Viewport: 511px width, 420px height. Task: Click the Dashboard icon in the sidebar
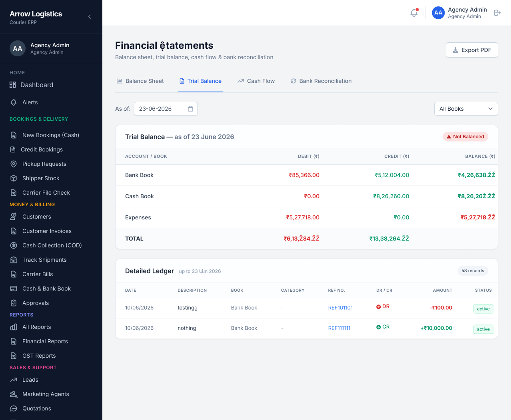[13, 85]
